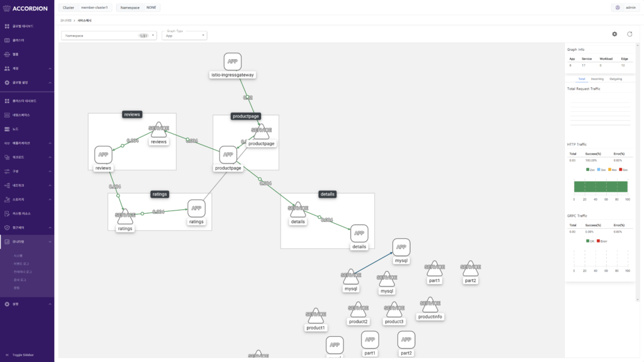This screenshot has width=644, height=362.
Task: Select the part1 SERVICE node
Action: click(x=435, y=268)
